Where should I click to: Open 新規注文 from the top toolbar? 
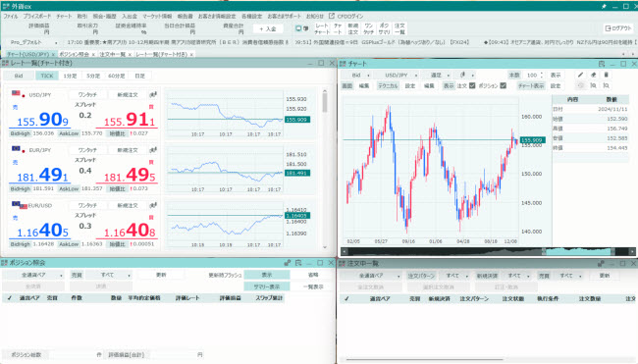[x=352, y=28]
